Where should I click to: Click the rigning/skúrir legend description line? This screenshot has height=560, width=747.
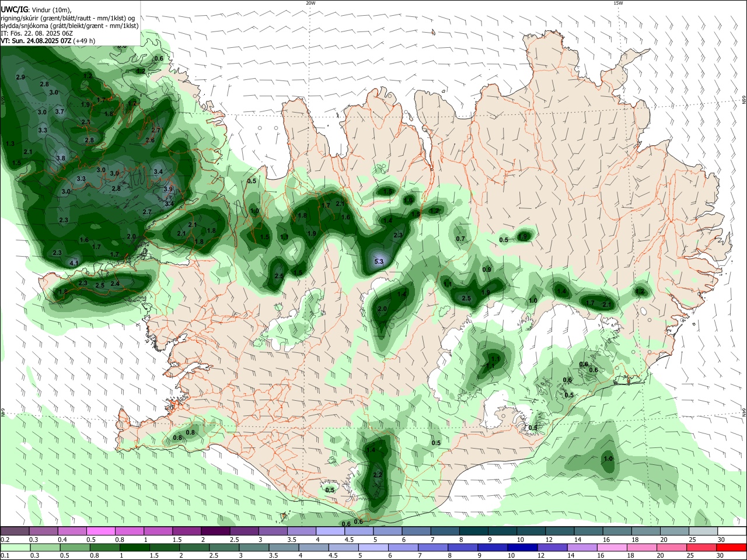click(x=68, y=17)
